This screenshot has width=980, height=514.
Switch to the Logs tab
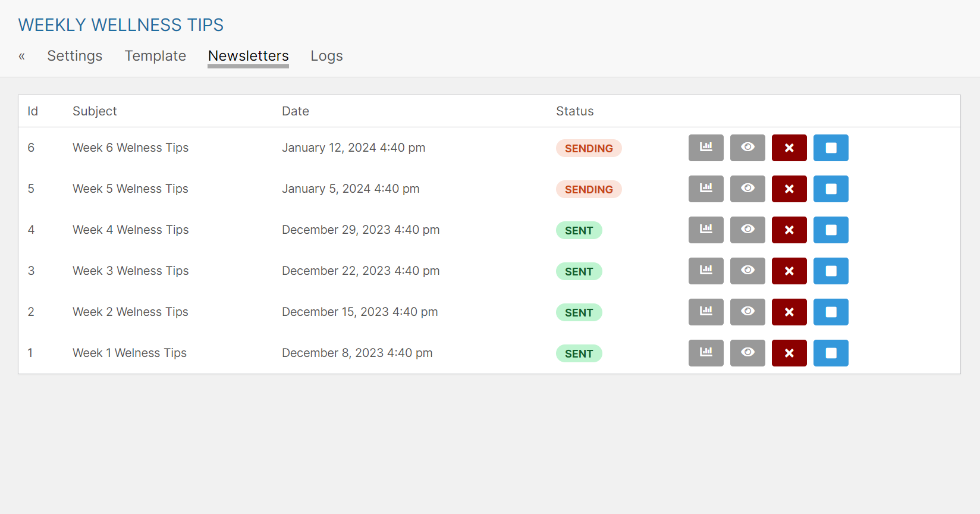click(326, 56)
